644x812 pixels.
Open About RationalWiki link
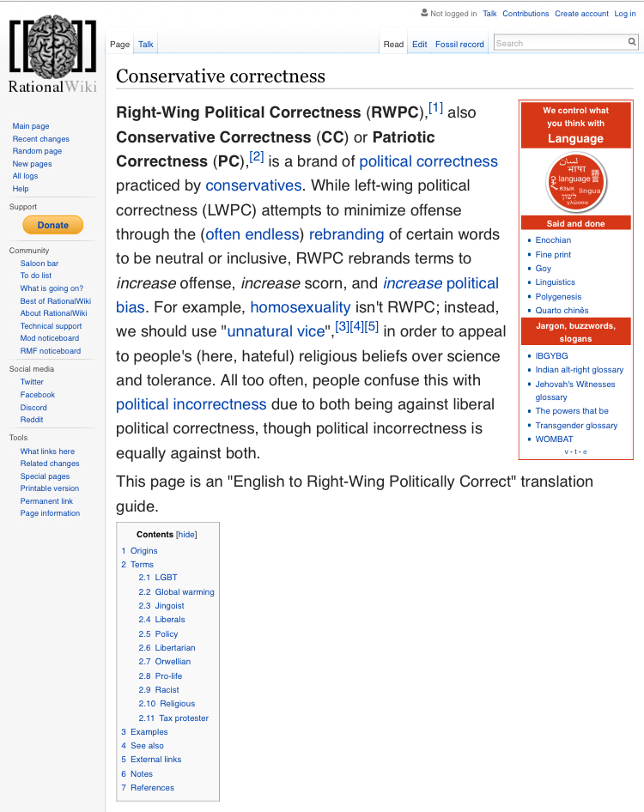[x=54, y=312]
